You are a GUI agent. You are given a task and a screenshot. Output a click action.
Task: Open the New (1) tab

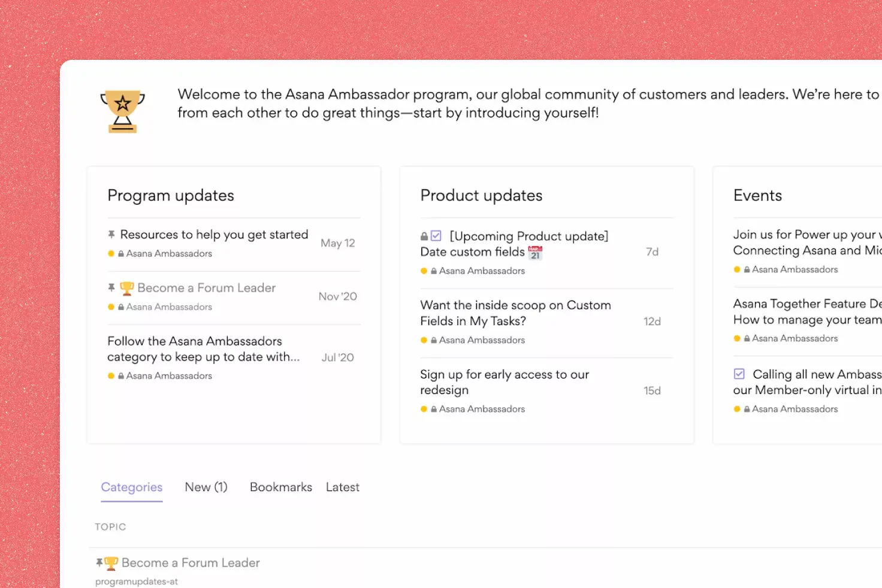206,487
